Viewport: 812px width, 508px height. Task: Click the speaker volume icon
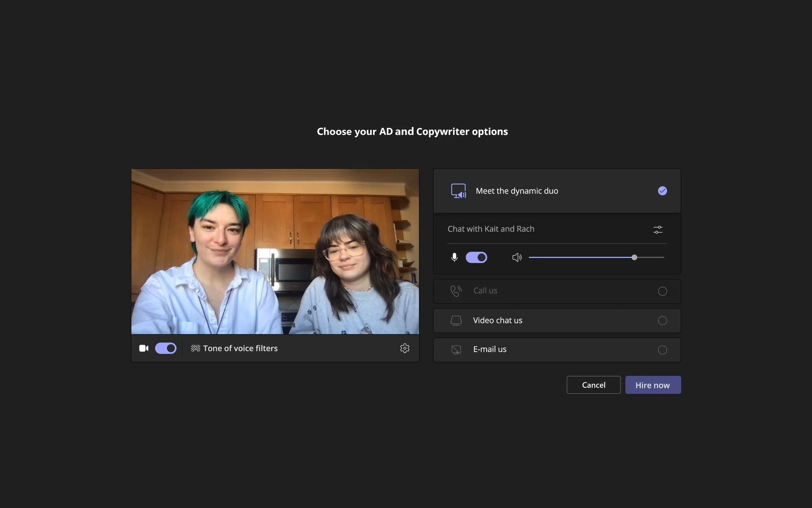tap(517, 257)
